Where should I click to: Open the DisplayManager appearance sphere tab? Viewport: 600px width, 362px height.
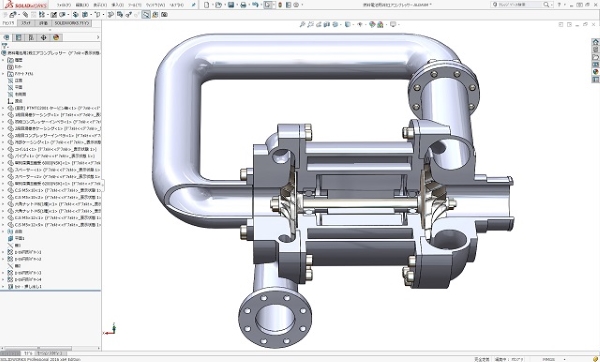pyautogui.click(x=56, y=38)
